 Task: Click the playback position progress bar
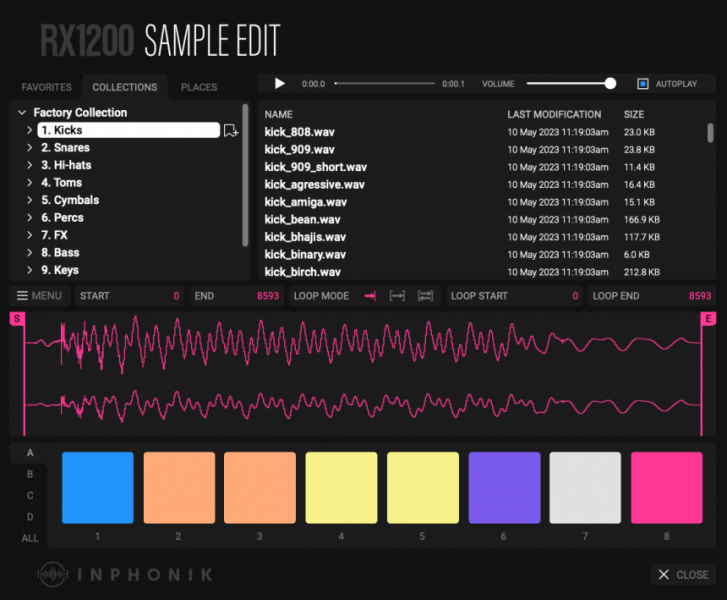[x=385, y=83]
